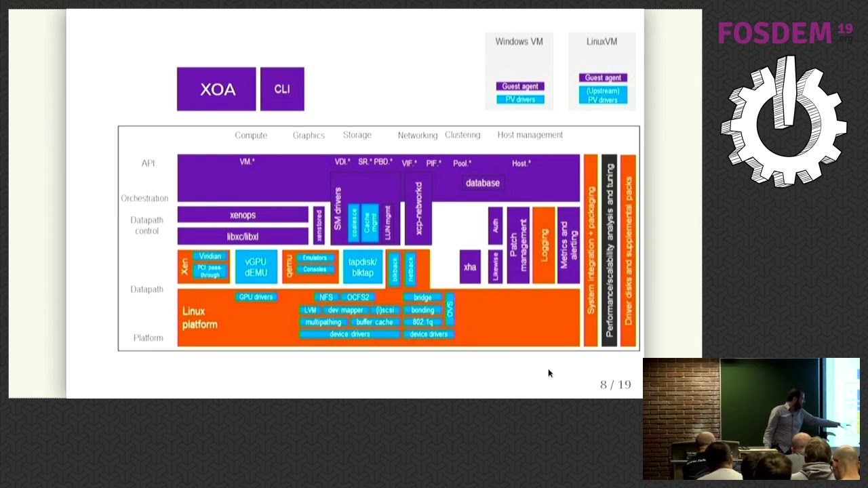Click the OCFS2 box
The width and height of the screenshot is (868, 488).
point(357,297)
